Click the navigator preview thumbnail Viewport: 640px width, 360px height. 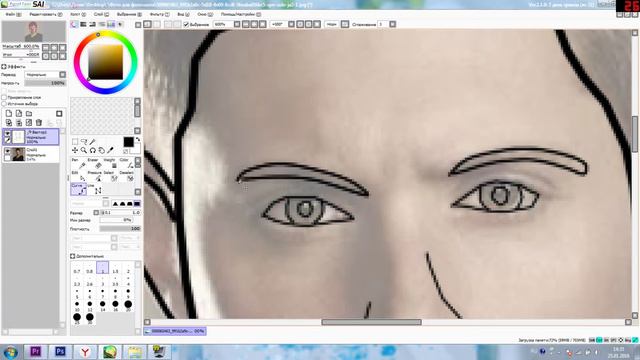[x=33, y=31]
